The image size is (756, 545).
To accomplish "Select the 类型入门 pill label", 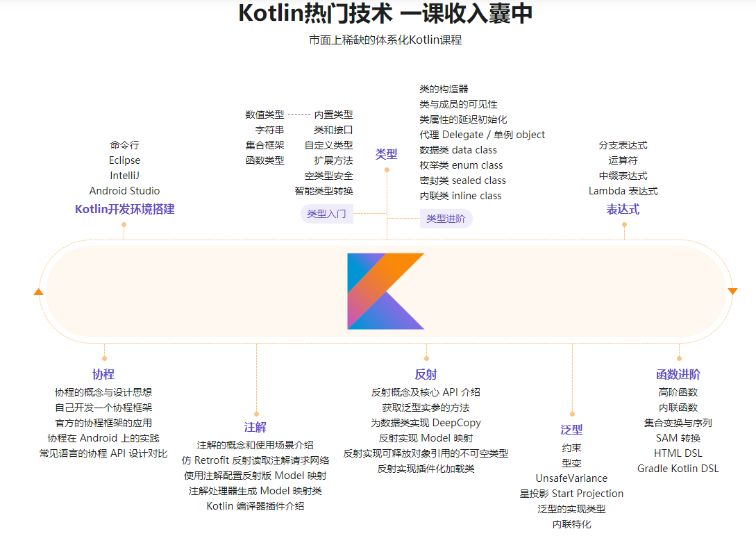I will (326, 214).
